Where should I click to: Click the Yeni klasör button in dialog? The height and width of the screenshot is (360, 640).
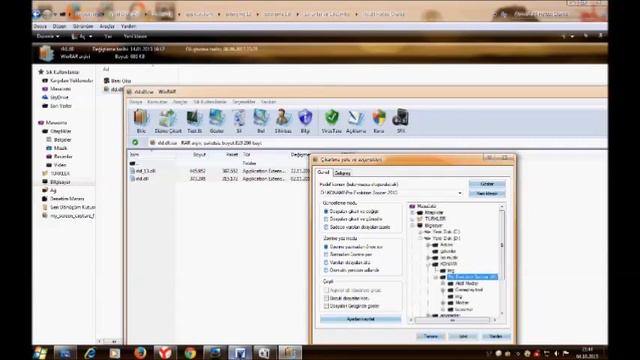coord(487,193)
